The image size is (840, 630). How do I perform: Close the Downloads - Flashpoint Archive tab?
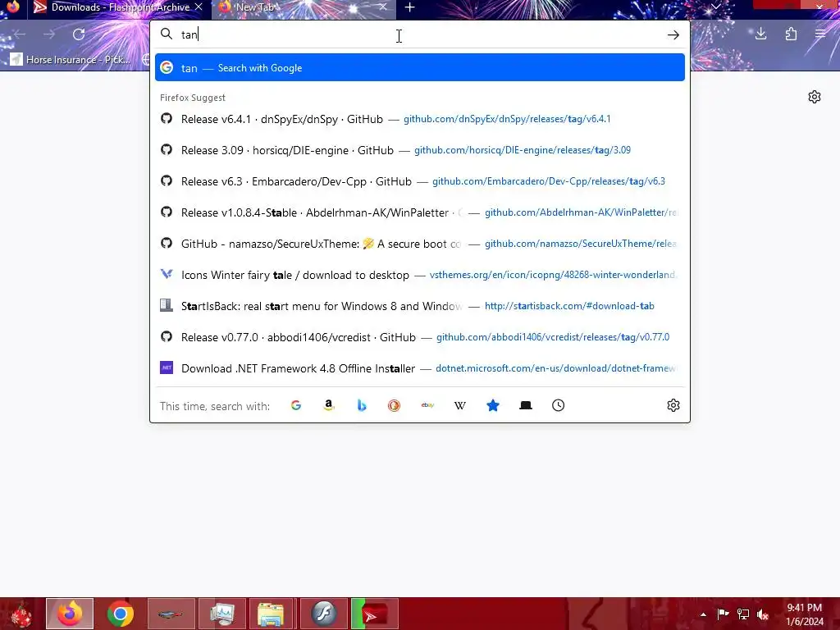tap(199, 7)
